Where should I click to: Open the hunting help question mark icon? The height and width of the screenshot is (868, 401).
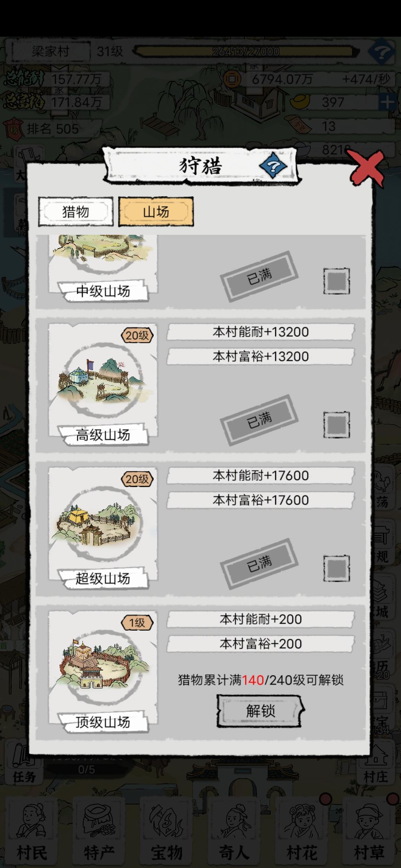(273, 166)
